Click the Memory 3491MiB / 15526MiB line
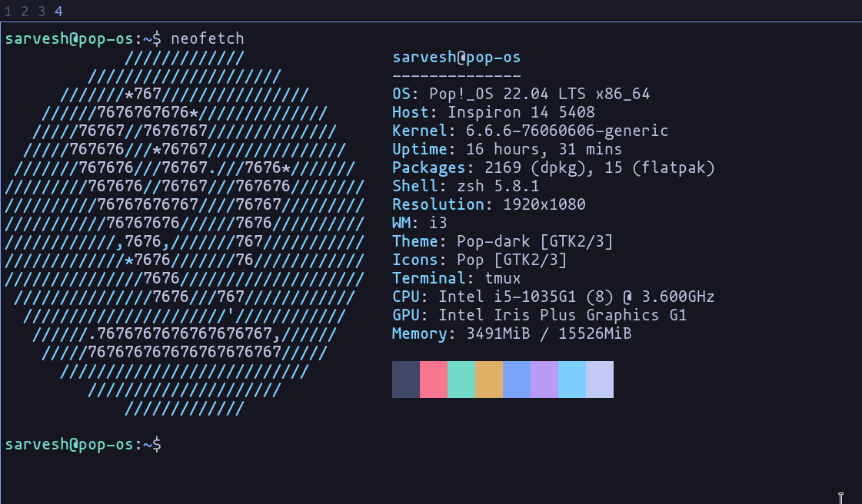862x504 pixels. pyautogui.click(x=512, y=333)
